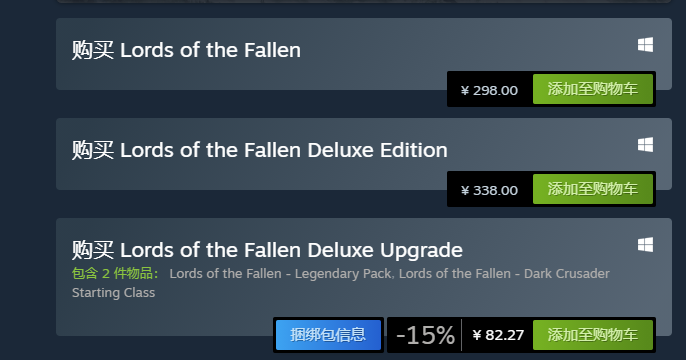
Task: Add the ¥298.00 base game to cart
Action: [x=593, y=89]
